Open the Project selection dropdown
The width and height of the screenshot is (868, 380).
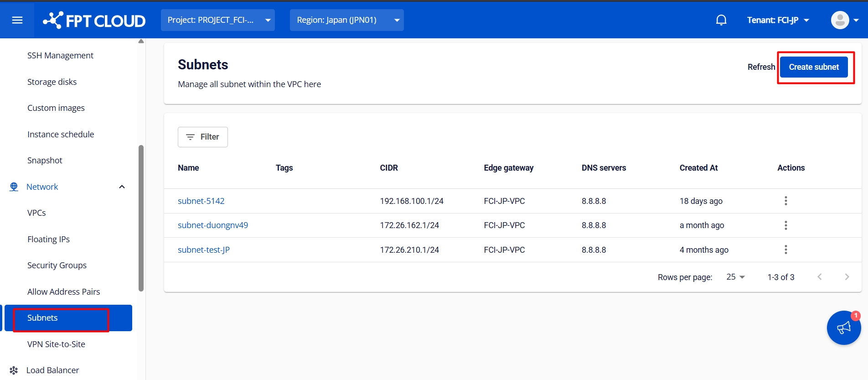[x=218, y=20]
